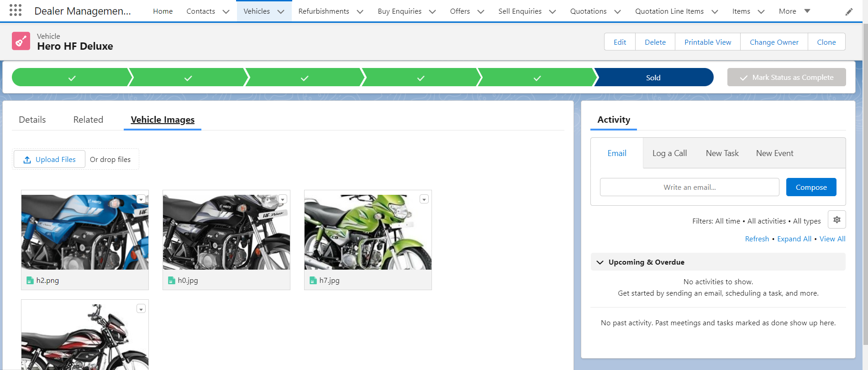The height and width of the screenshot is (370, 868).
Task: Open the Contacts tab dropdown chevron
Action: [x=226, y=11]
